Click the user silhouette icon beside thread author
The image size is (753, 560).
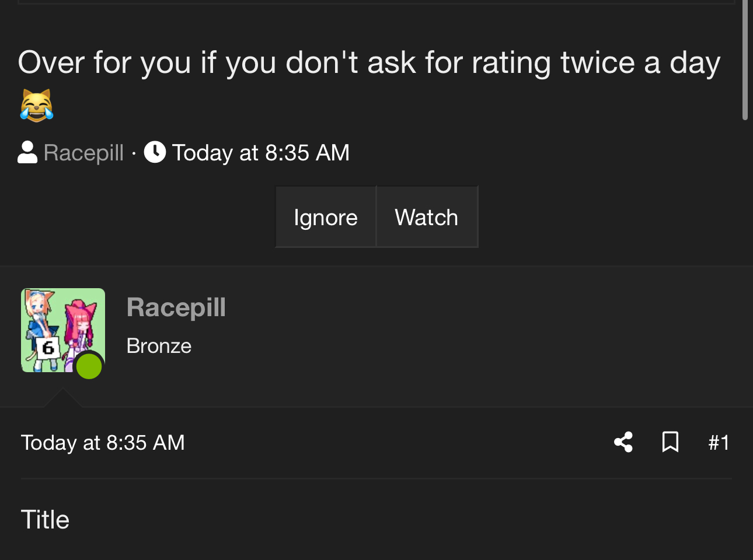[27, 153]
